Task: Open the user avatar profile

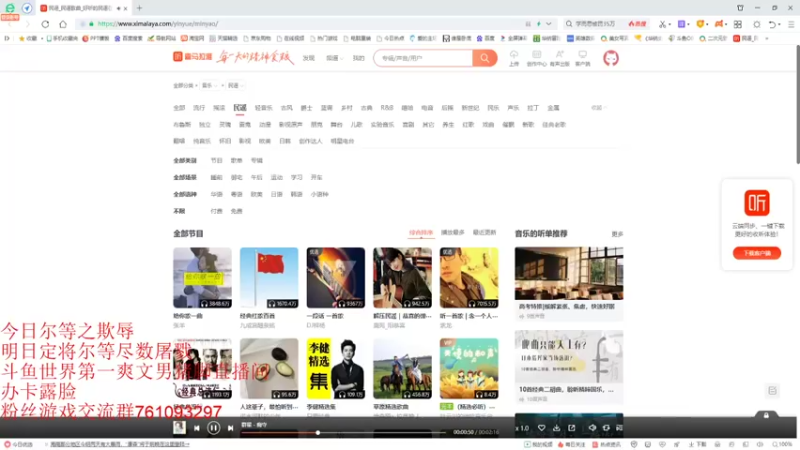Action: [611, 58]
